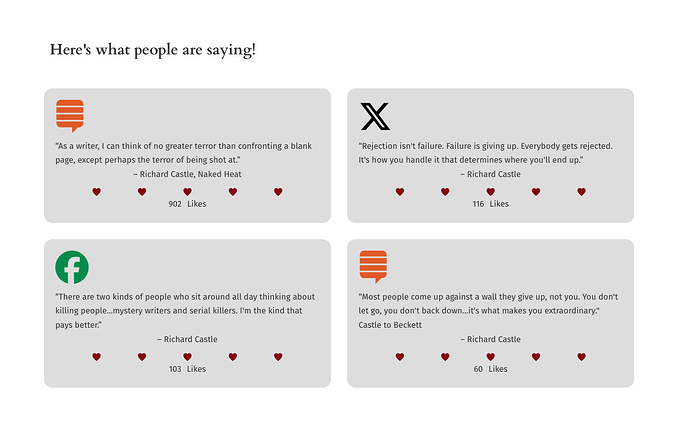Viewport: 690px width, 436px height.
Task: Click the 116 Likes count
Action: [x=491, y=204]
